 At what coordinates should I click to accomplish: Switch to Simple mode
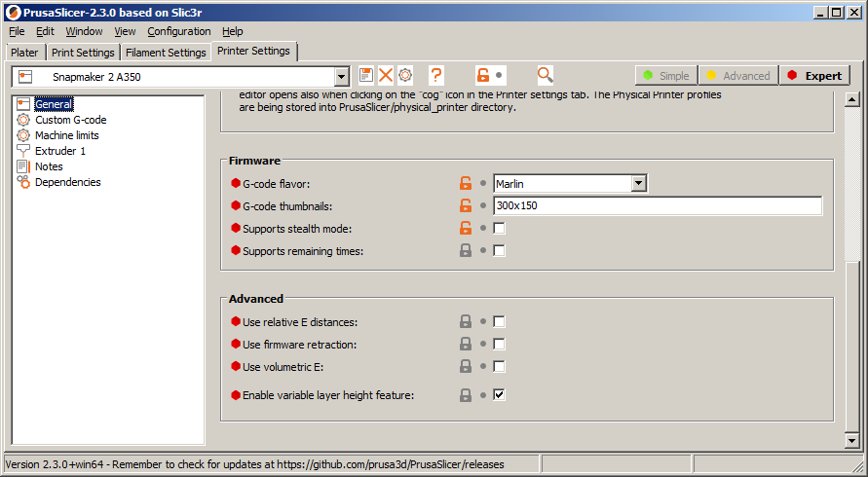666,76
